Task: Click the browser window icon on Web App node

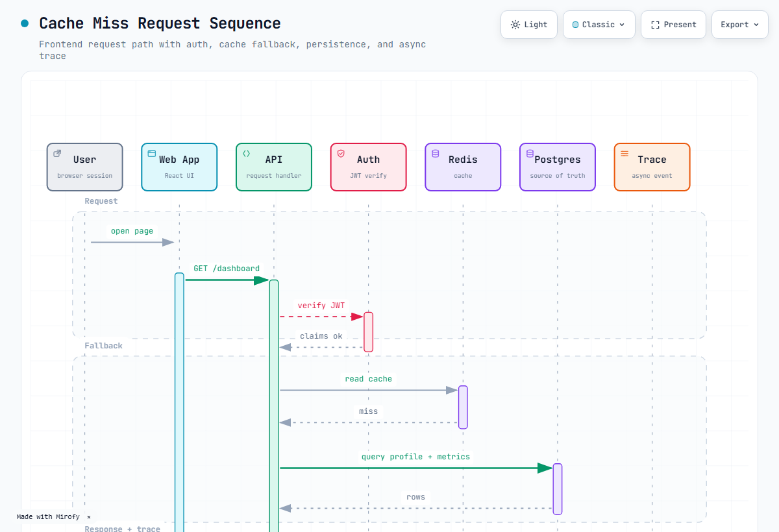Action: (152, 154)
